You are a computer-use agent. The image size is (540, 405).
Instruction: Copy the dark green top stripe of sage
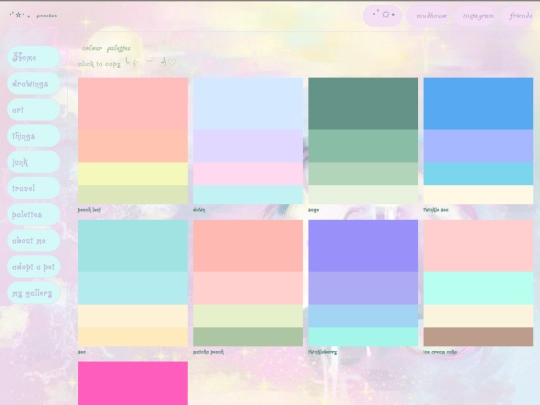[x=363, y=104]
